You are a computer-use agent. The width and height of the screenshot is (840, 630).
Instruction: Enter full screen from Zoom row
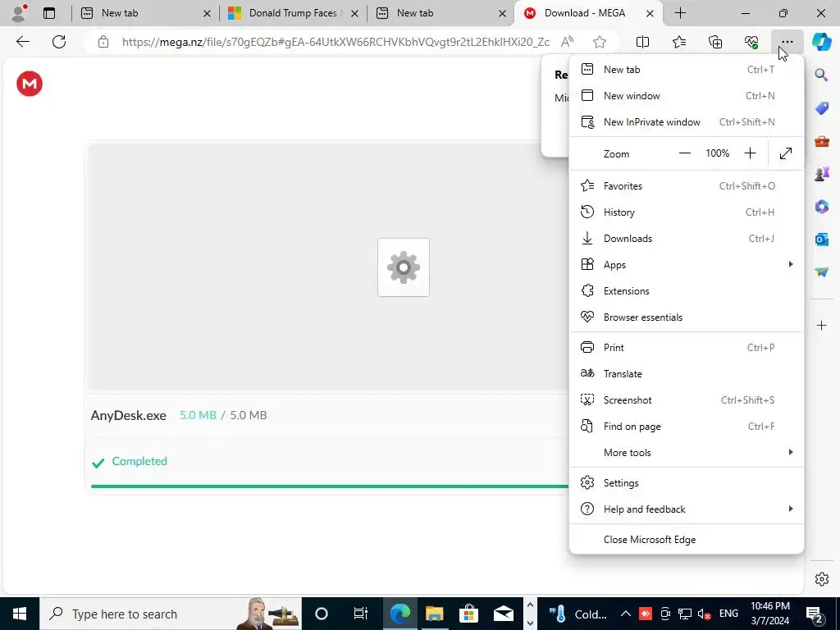point(786,153)
